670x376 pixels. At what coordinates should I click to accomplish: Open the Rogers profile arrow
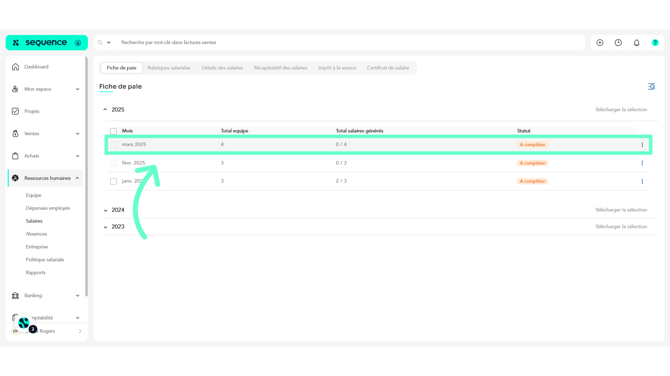(x=80, y=331)
